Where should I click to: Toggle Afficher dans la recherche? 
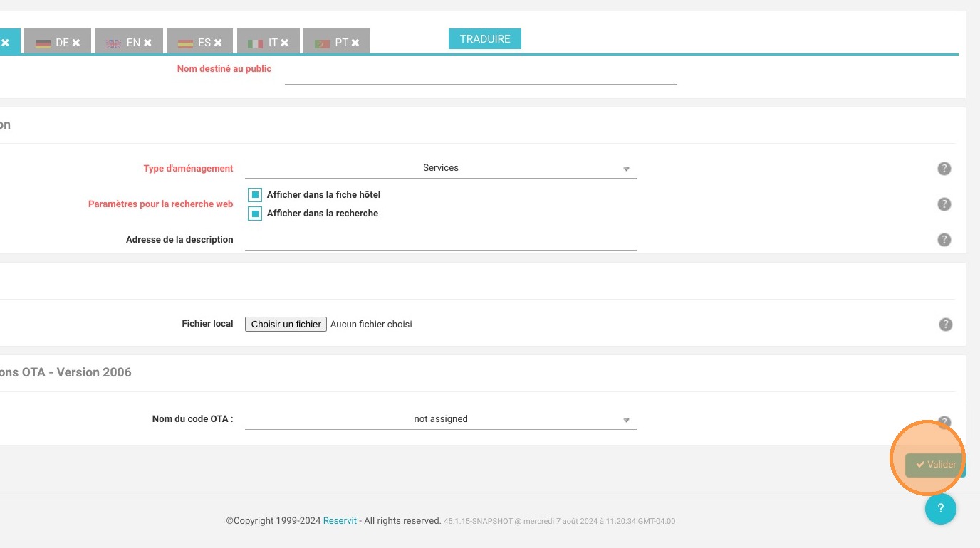pyautogui.click(x=255, y=214)
